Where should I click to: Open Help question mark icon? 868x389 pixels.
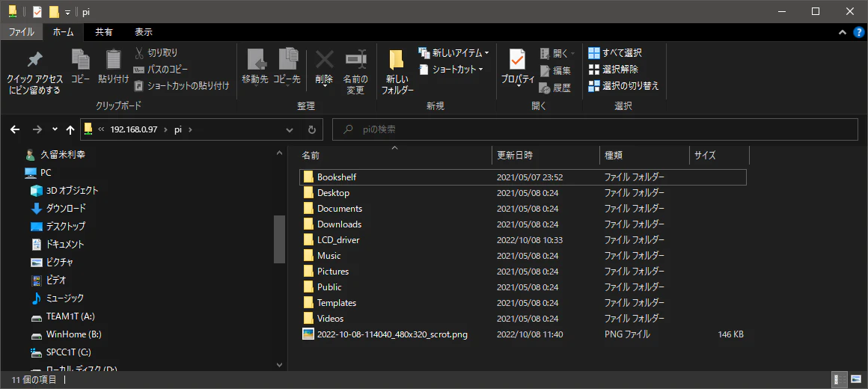[858, 32]
